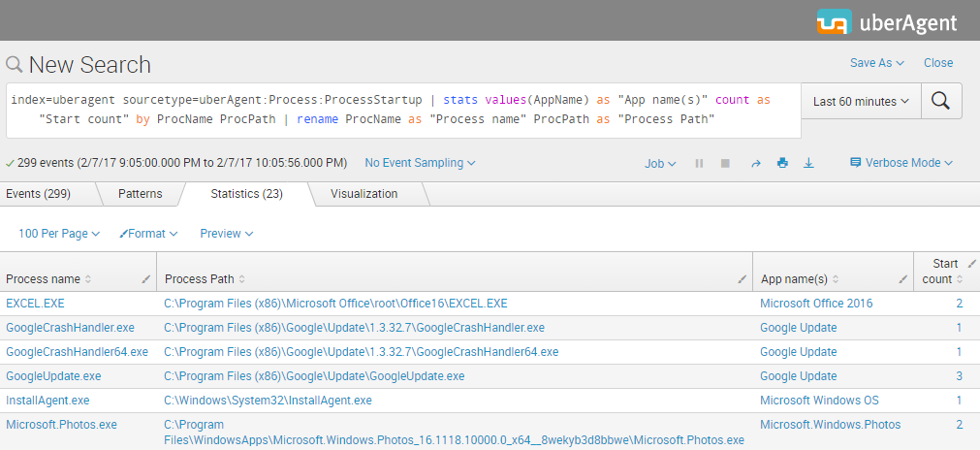Edit Process Path column format pencil

point(743,279)
